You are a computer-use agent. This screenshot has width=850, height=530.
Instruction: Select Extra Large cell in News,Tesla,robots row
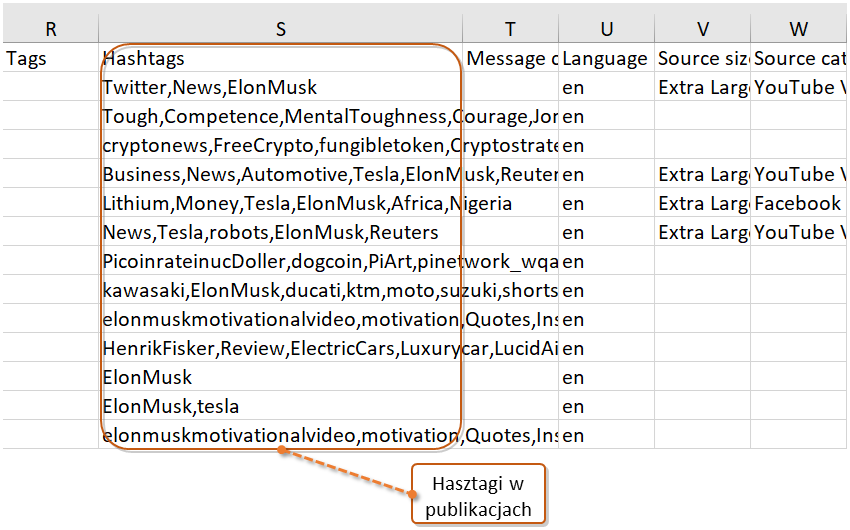[x=703, y=232]
